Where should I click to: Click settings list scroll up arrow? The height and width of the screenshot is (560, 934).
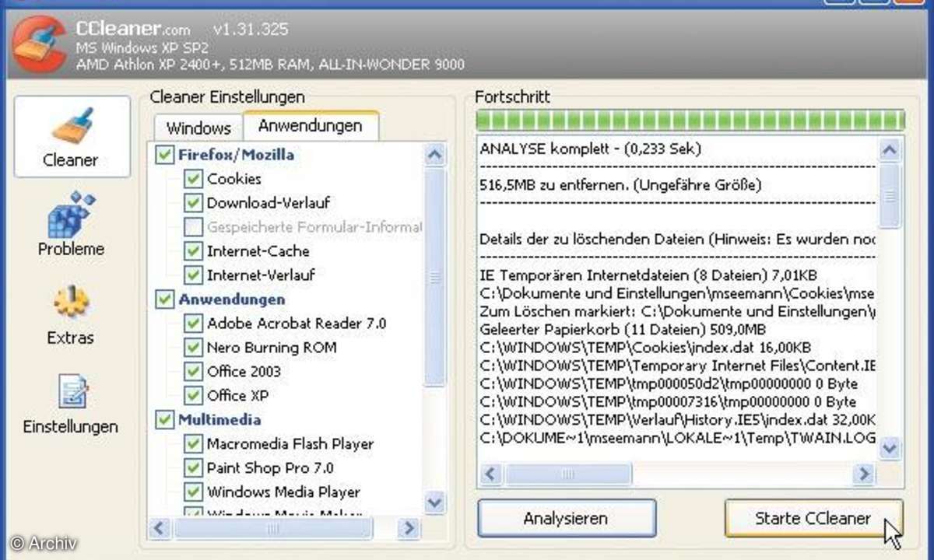[435, 155]
